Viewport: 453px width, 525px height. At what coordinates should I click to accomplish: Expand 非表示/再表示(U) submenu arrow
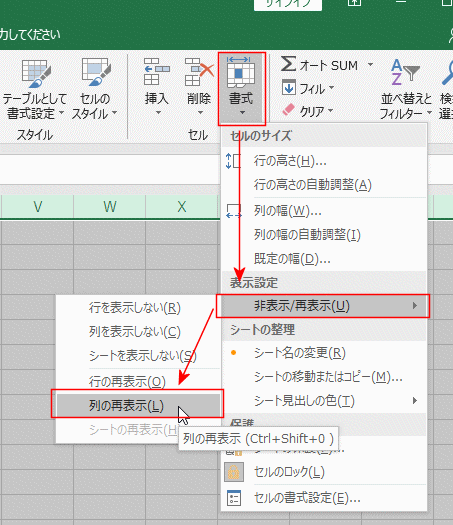pyautogui.click(x=414, y=305)
